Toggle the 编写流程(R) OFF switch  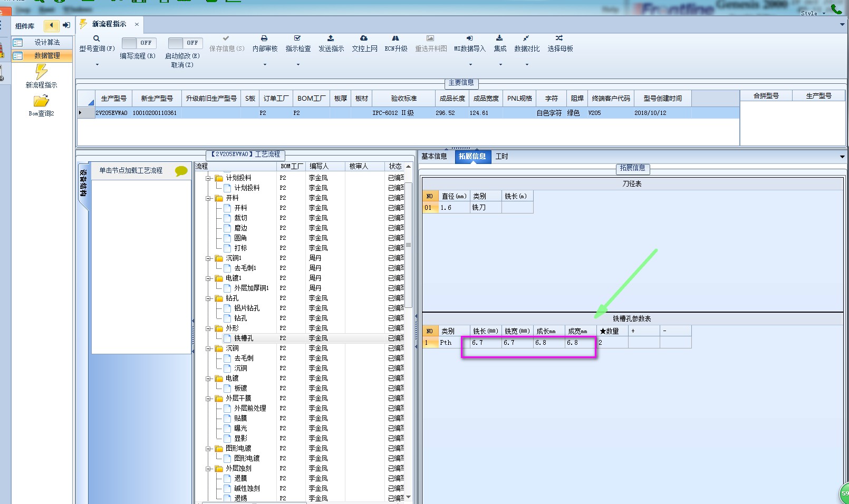[x=140, y=43]
